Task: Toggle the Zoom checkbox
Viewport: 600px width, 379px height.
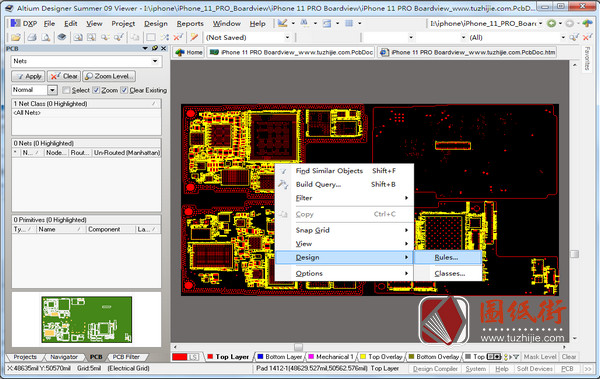Action: pos(96,90)
